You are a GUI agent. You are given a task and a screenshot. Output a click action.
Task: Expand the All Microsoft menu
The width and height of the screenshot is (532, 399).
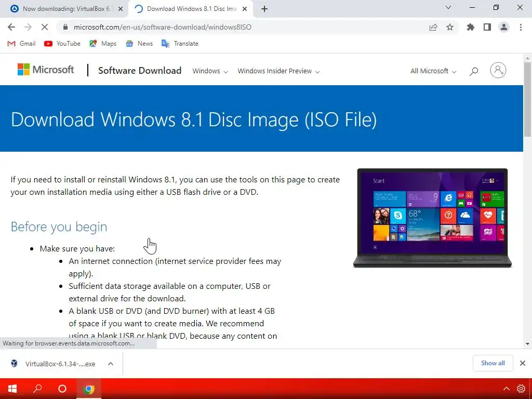point(433,71)
